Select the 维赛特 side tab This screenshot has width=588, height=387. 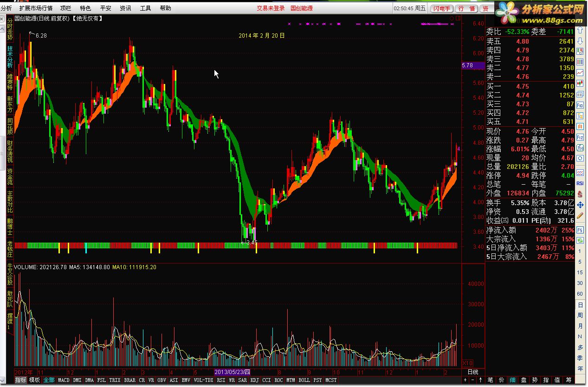coord(10,82)
